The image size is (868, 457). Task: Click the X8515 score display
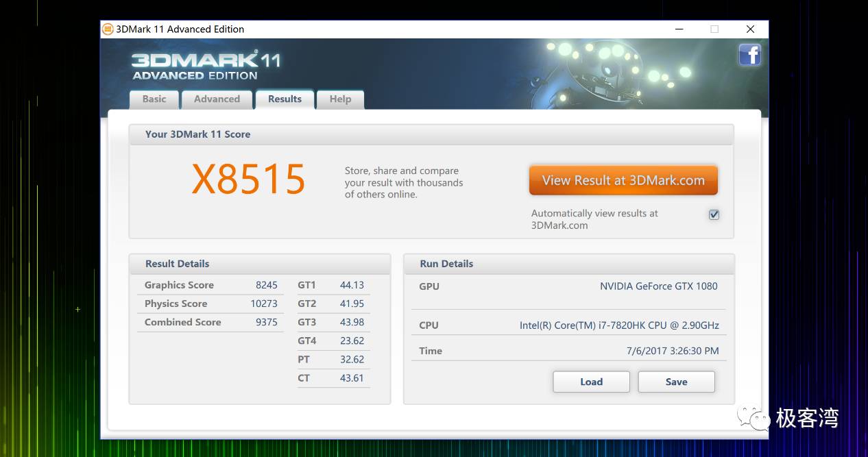click(248, 179)
